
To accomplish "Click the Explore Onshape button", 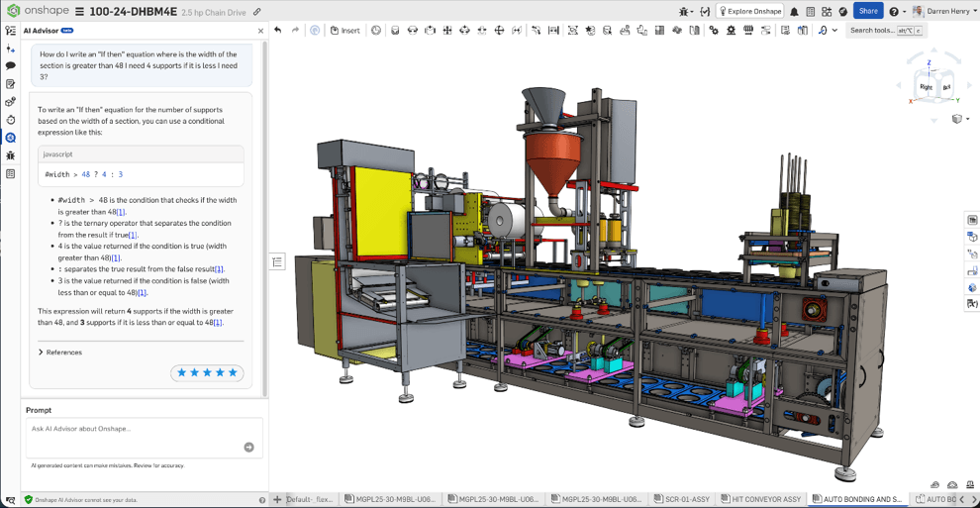I will 750,11.
